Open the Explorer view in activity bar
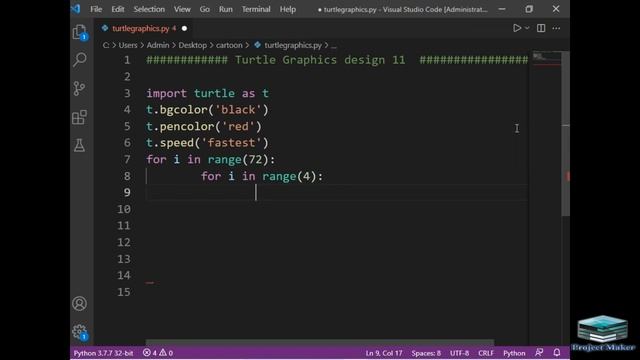 [x=80, y=32]
